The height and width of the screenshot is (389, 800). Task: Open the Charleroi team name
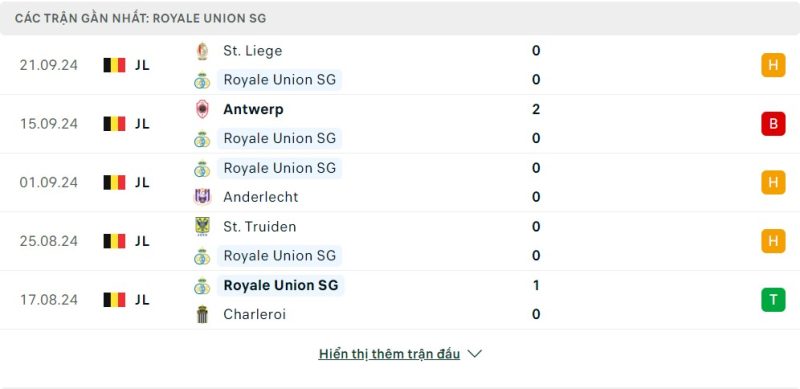click(x=255, y=314)
